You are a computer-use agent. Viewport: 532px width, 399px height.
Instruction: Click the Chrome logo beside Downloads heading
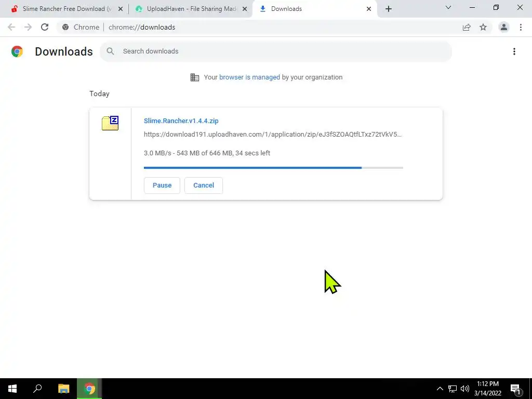pos(17,51)
